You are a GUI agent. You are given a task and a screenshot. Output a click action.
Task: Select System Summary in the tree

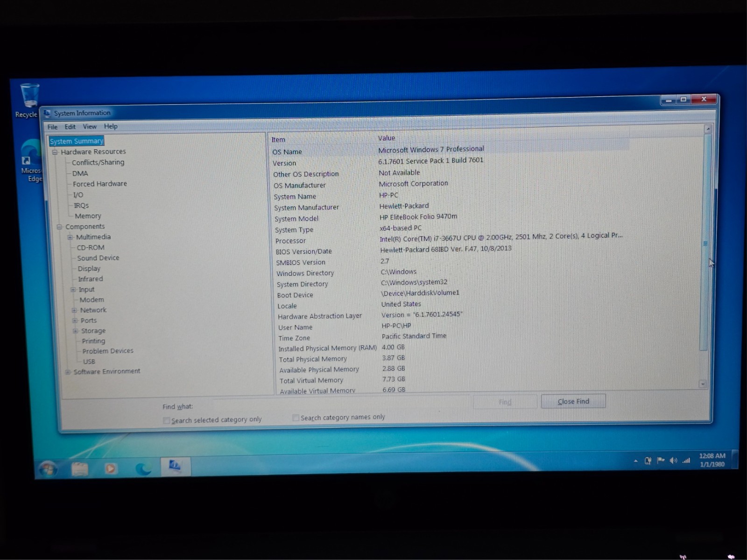tap(77, 141)
